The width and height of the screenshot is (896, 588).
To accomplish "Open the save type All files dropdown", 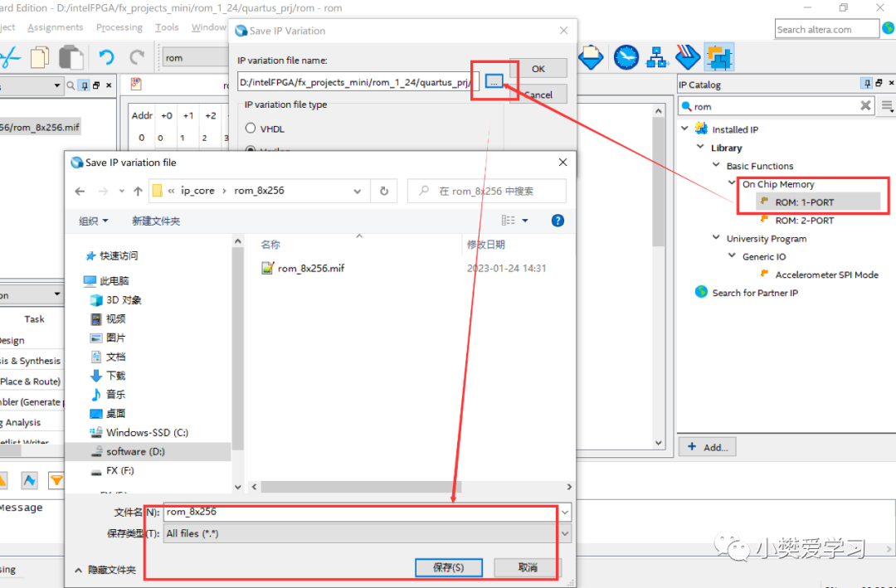I will [x=565, y=534].
